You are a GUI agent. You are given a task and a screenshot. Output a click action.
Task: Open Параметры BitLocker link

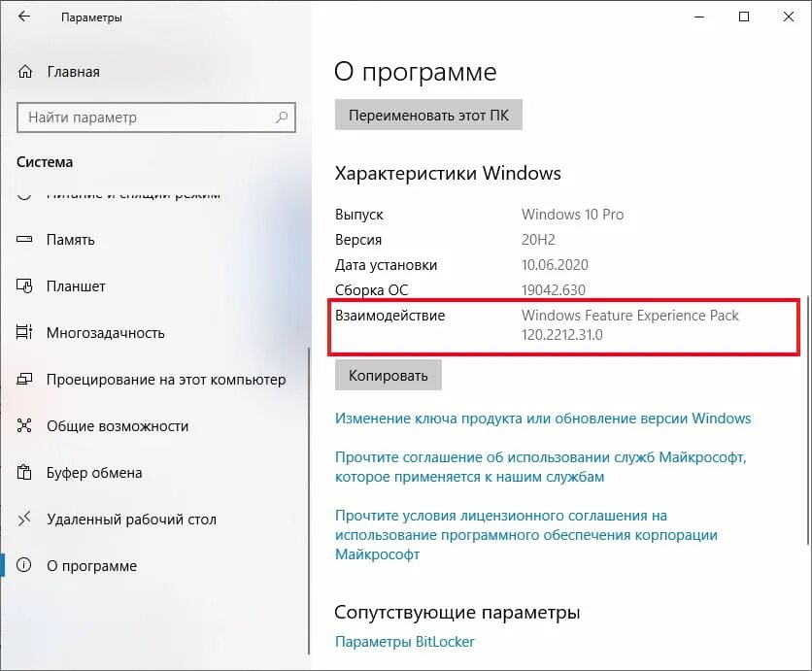[x=404, y=642]
